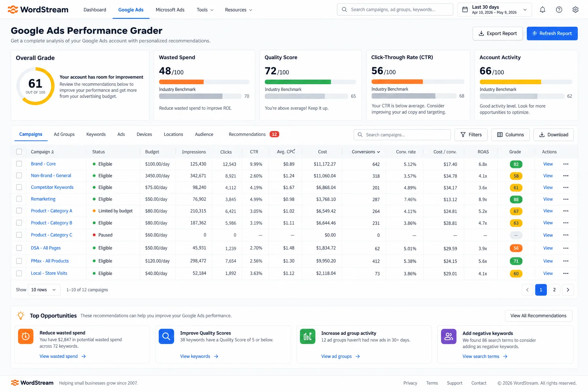This screenshot has height=392, width=588.
Task: Open more actions for PMax - All Products
Action: click(x=566, y=261)
